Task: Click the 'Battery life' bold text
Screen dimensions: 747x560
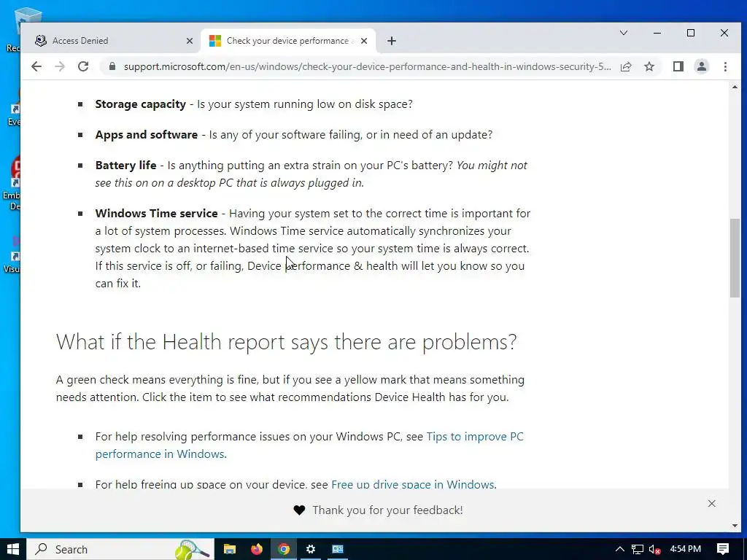Action: click(x=125, y=166)
